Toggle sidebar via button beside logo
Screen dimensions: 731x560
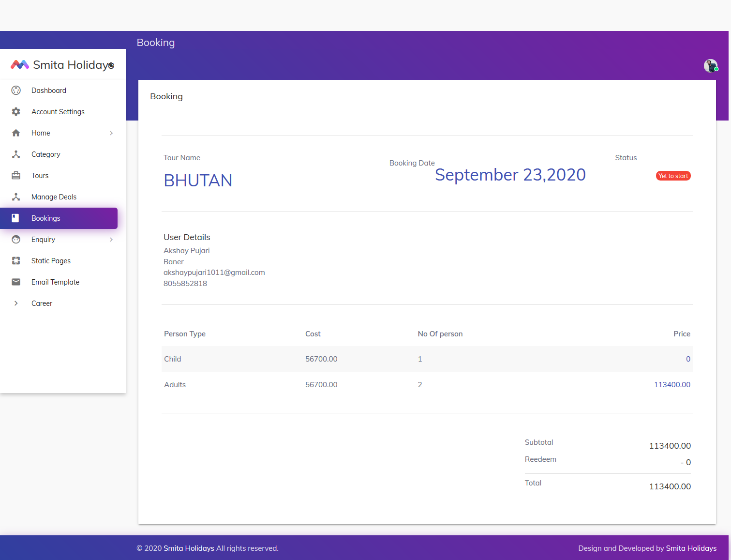click(111, 65)
